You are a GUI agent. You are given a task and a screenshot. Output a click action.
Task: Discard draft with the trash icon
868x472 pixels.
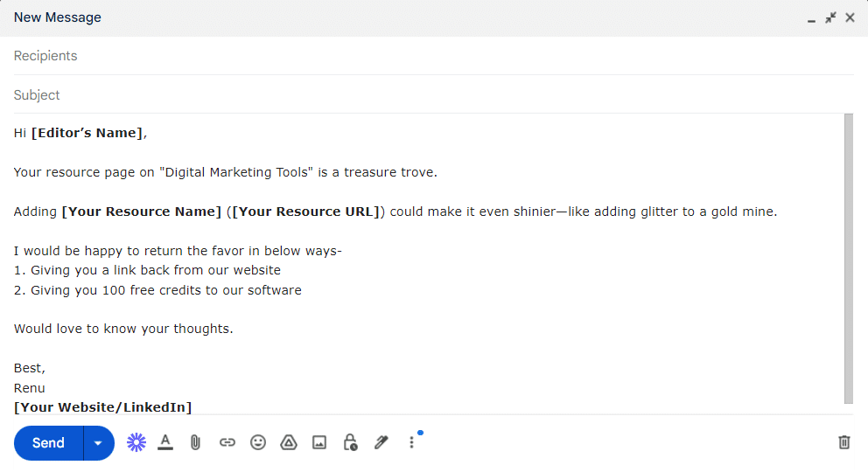[x=843, y=442]
